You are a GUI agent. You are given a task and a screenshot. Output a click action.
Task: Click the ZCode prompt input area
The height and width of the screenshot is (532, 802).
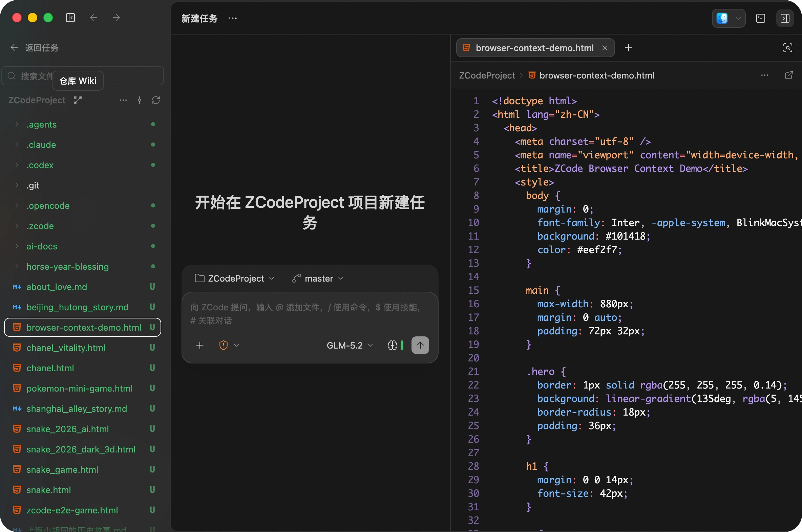tap(310, 314)
